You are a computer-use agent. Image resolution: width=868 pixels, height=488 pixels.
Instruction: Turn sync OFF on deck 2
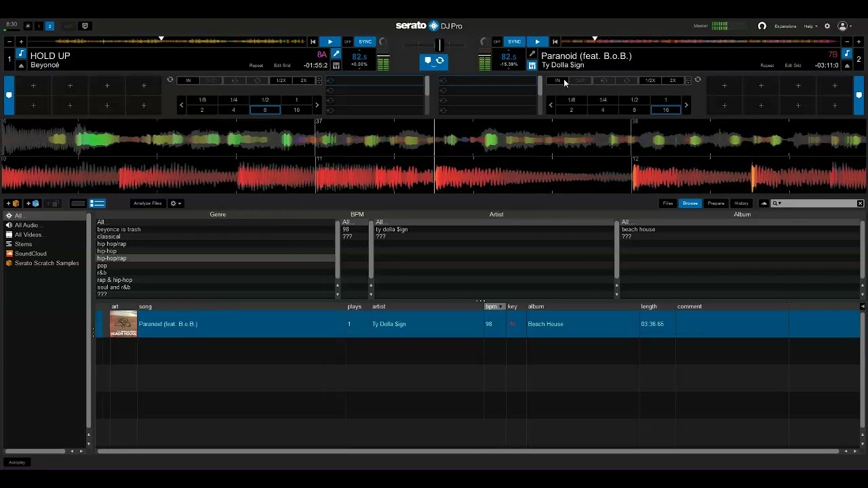click(497, 42)
